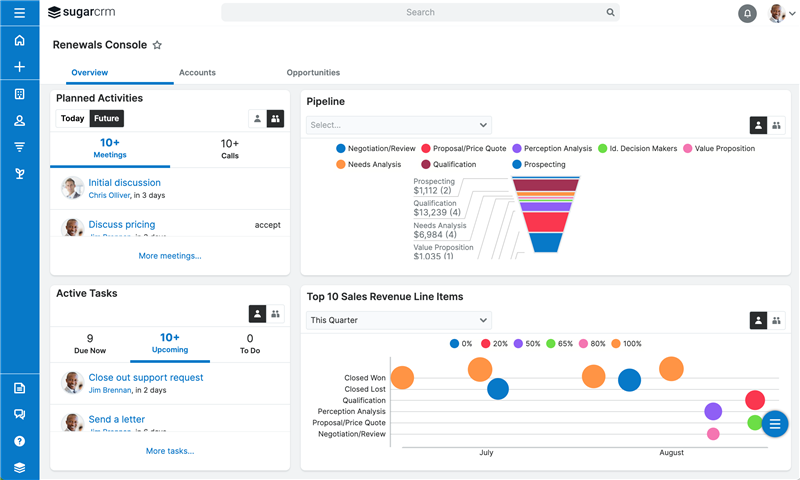Switch to the Accounts tab
800x480 pixels.
197,73
